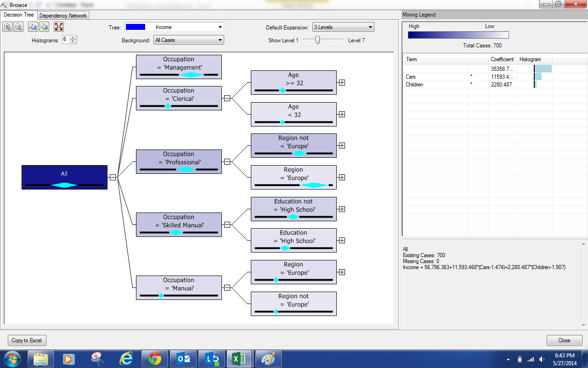588x368 pixels.
Task: Open the Default Expansion dropdown
Action: [x=343, y=27]
